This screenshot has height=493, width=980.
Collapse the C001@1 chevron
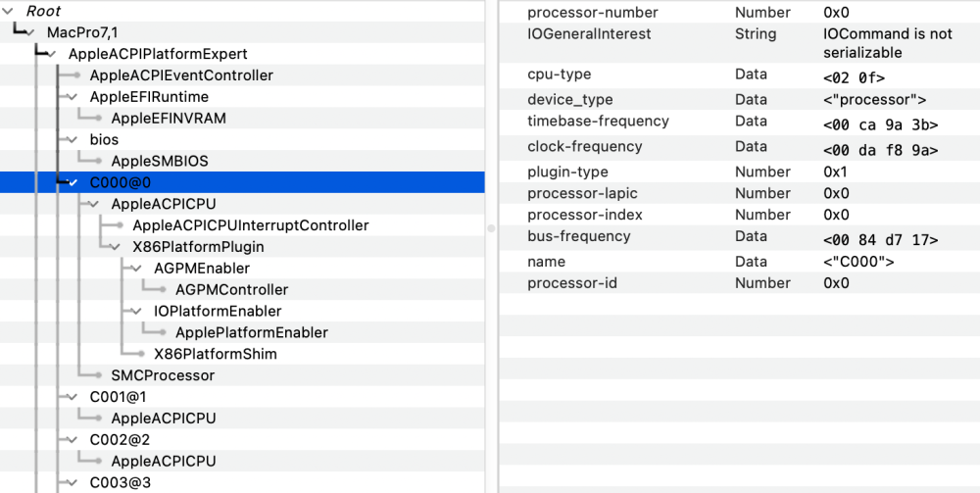click(x=73, y=397)
